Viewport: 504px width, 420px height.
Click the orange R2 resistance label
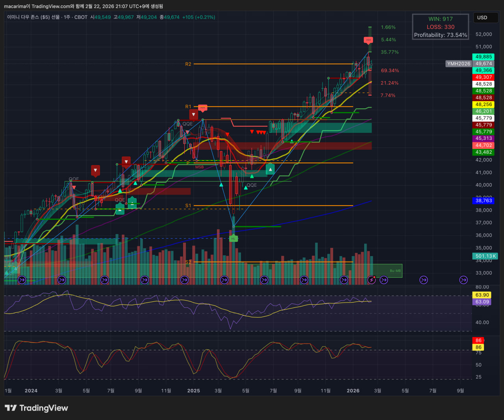pyautogui.click(x=188, y=64)
